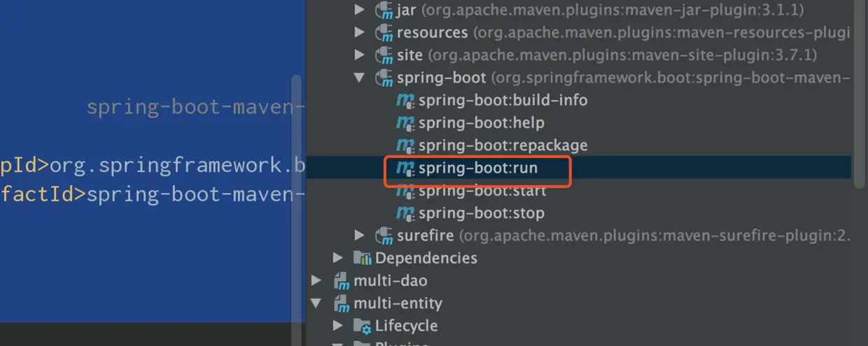The width and height of the screenshot is (868, 346).
Task: Click the spring-boot:run goal icon
Action: click(405, 168)
